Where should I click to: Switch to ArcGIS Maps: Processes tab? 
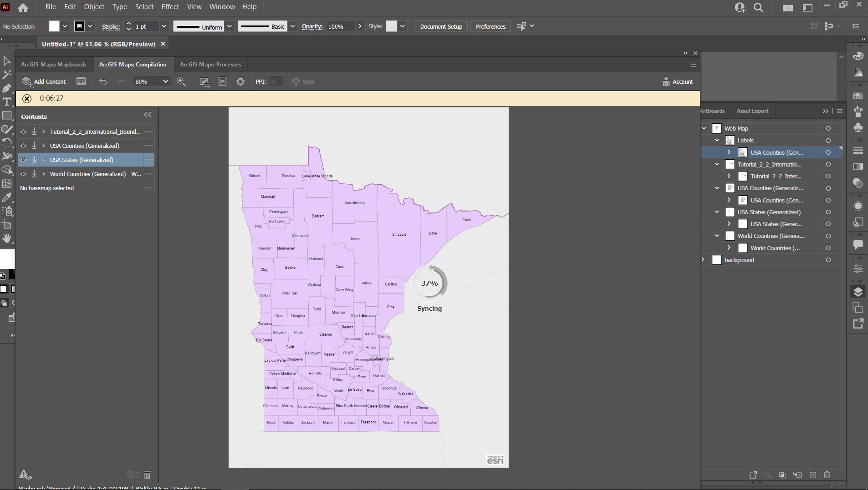(210, 65)
